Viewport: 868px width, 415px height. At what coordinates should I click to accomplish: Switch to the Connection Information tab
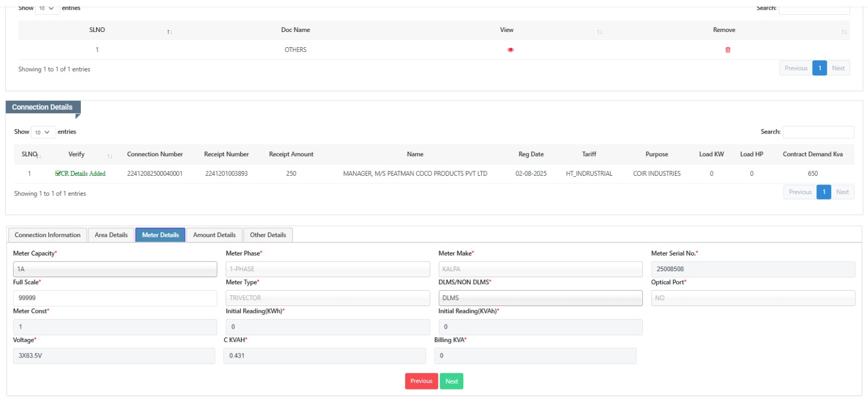click(48, 235)
